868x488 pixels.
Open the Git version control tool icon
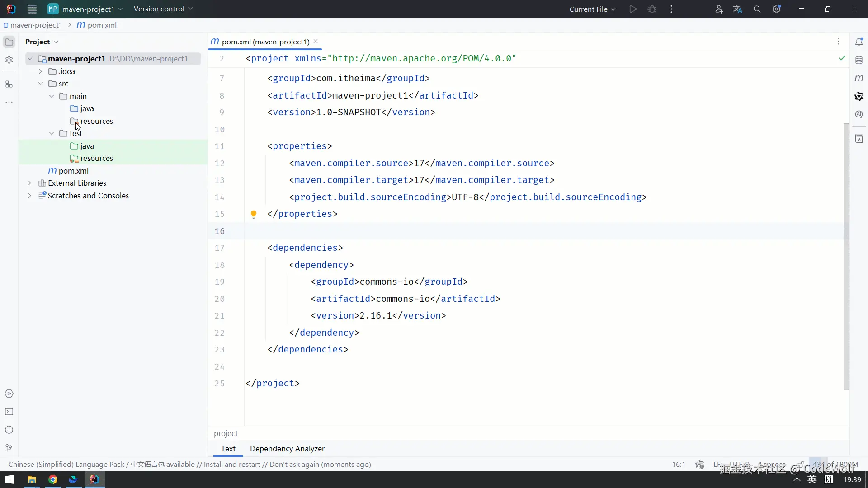pos(9,448)
